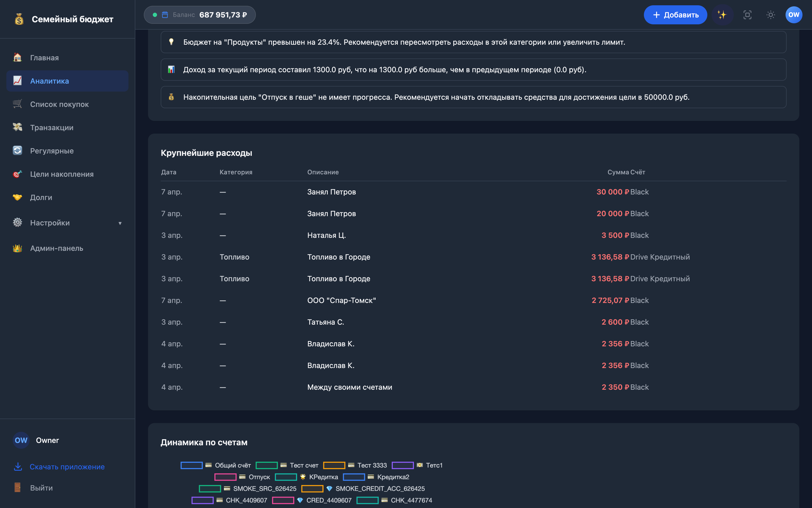Click the sparkle AI assistant icon
The width and height of the screenshot is (812, 508).
click(722, 15)
